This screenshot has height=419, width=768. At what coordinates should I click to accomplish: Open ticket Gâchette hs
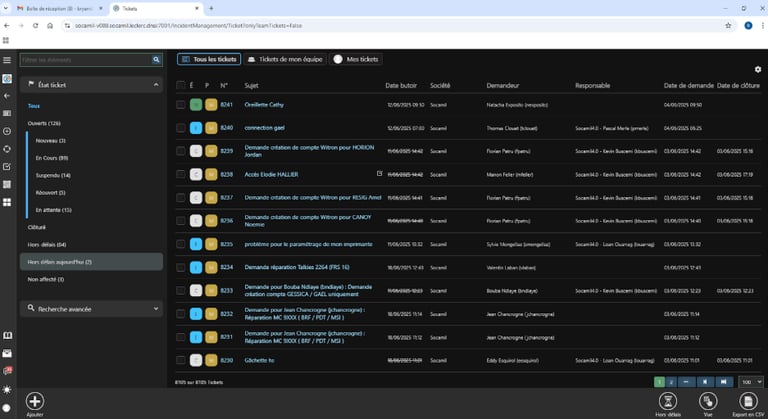pyautogui.click(x=260, y=360)
